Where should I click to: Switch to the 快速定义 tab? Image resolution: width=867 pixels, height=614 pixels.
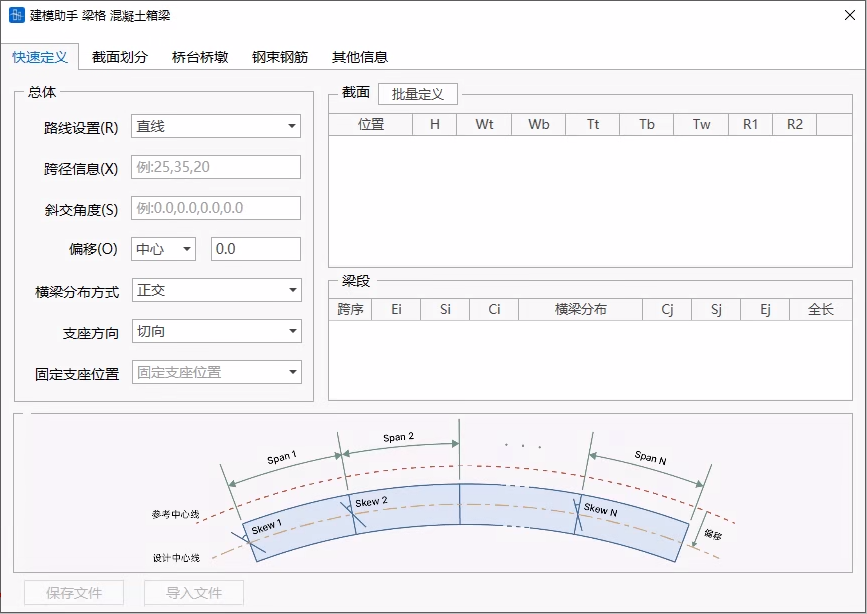(40, 57)
